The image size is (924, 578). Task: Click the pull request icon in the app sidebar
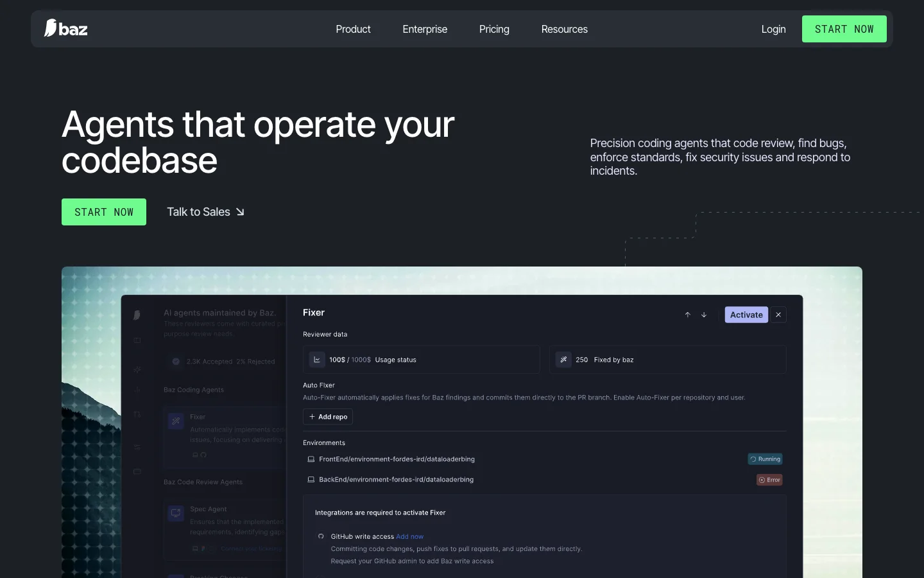[x=137, y=415]
